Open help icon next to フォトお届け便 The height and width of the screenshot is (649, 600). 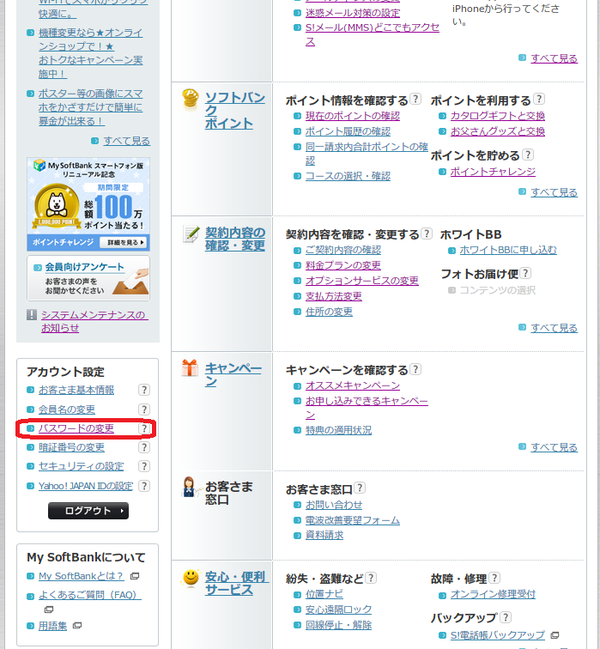click(525, 273)
